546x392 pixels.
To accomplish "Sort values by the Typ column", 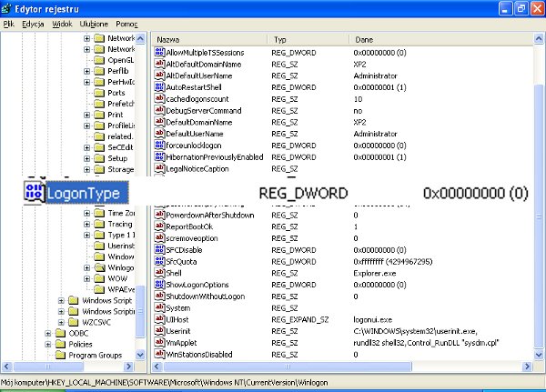I will tap(308, 40).
